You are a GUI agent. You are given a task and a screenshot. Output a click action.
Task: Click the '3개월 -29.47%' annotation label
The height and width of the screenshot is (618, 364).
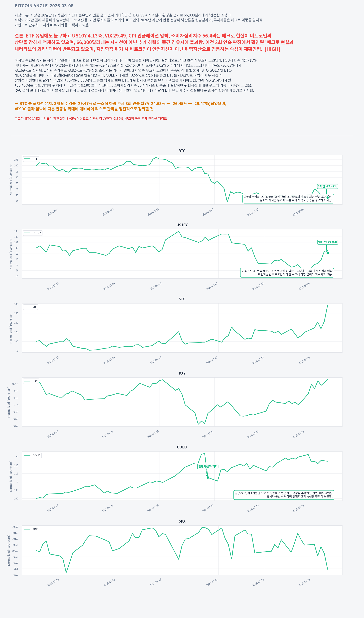tap(327, 186)
